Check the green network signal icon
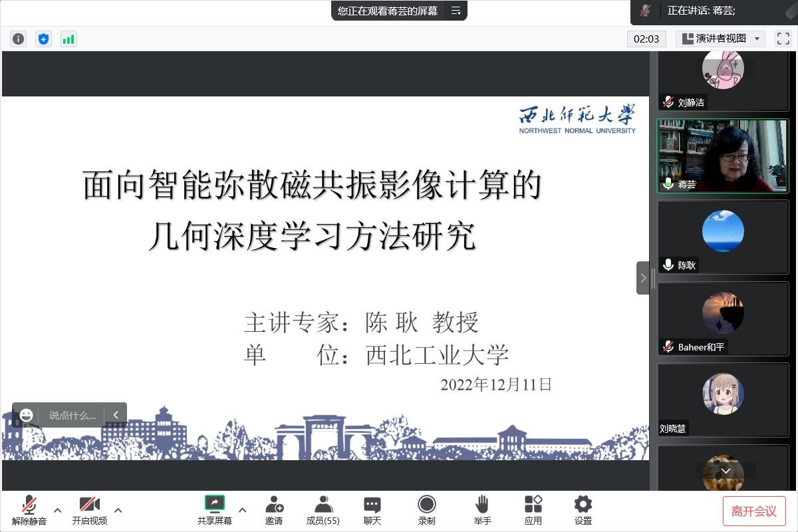The height and width of the screenshot is (532, 798). [68, 39]
